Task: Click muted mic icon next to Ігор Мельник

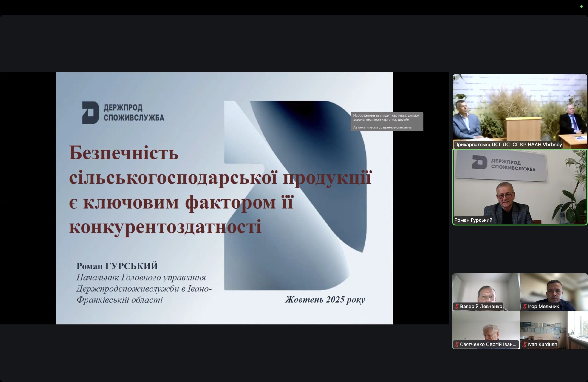Action: pyautogui.click(x=525, y=307)
